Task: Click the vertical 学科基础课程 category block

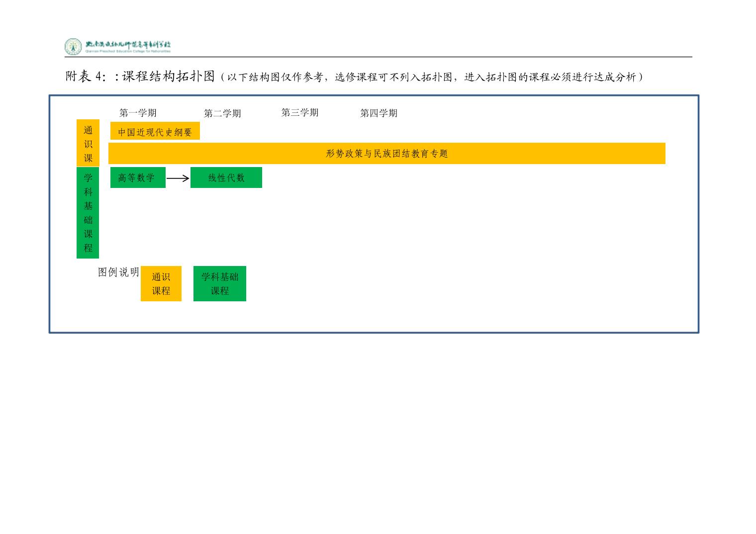Action: click(x=88, y=213)
